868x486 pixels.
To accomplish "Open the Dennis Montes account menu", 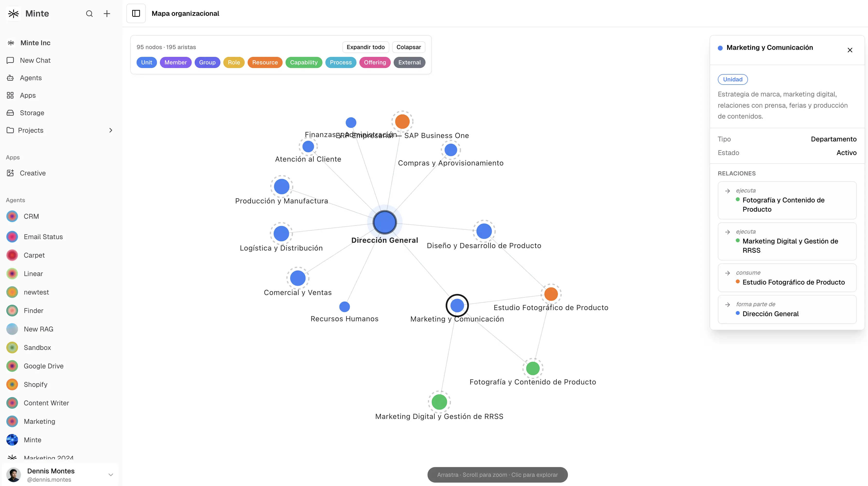I will 111,475.
